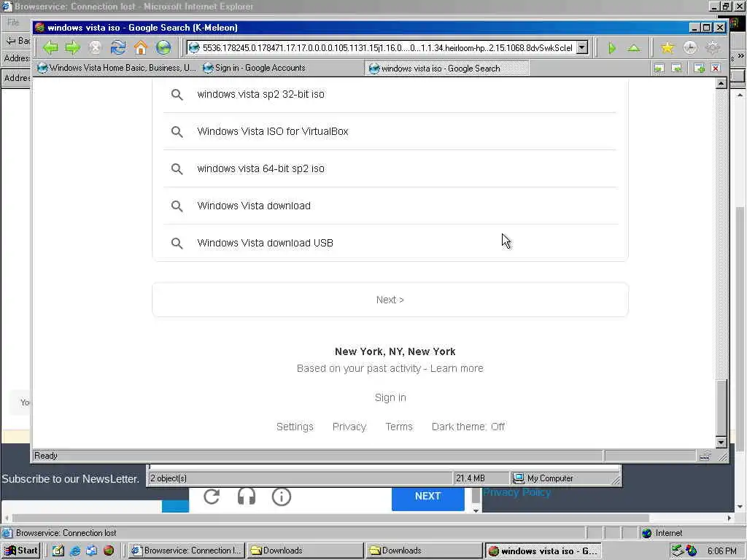Viewport: 747px width, 560px height.
Task: Click the audio challenge headphones icon
Action: click(247, 497)
